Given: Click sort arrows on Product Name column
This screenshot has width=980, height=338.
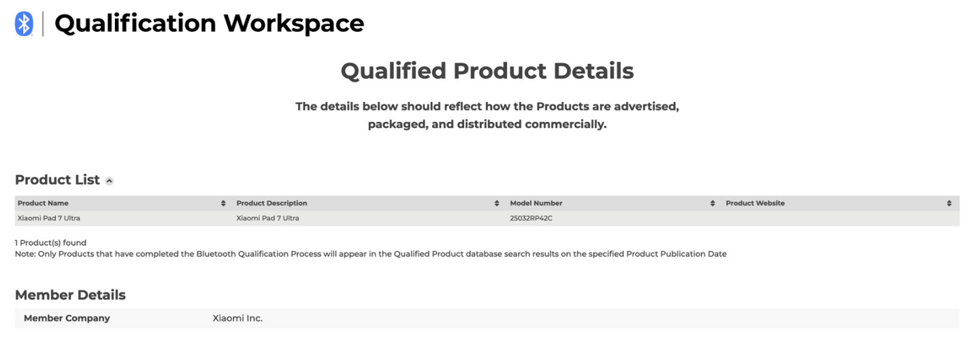Looking at the screenshot, I should point(223,203).
